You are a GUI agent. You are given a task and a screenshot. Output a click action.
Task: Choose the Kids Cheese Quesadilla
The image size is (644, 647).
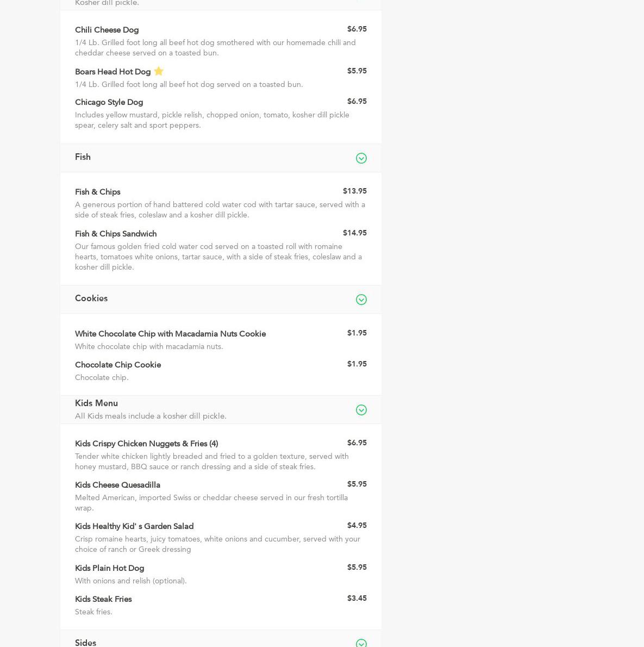coord(117,485)
